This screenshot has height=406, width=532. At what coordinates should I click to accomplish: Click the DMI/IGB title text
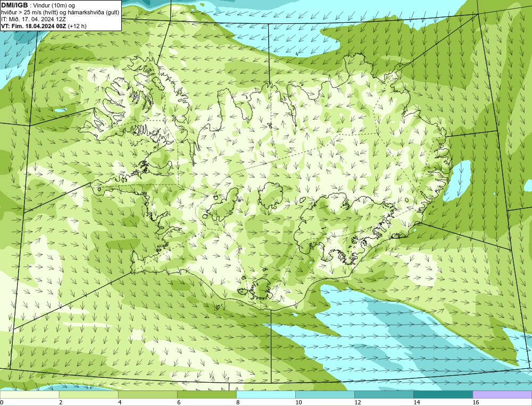(x=14, y=5)
